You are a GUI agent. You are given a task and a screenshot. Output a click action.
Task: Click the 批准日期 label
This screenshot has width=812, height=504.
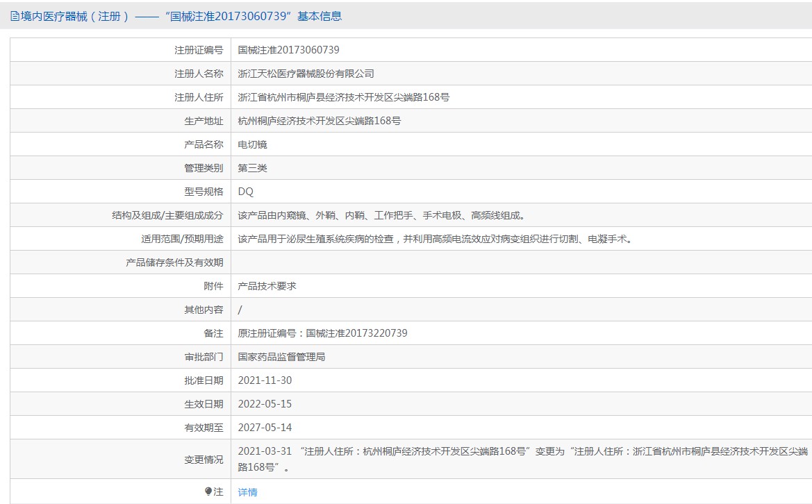pyautogui.click(x=204, y=381)
